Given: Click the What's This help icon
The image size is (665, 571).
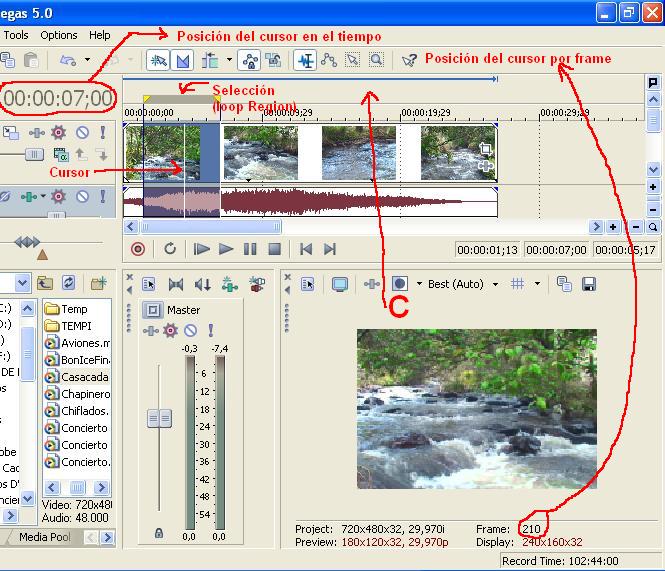Looking at the screenshot, I should pyautogui.click(x=408, y=60).
